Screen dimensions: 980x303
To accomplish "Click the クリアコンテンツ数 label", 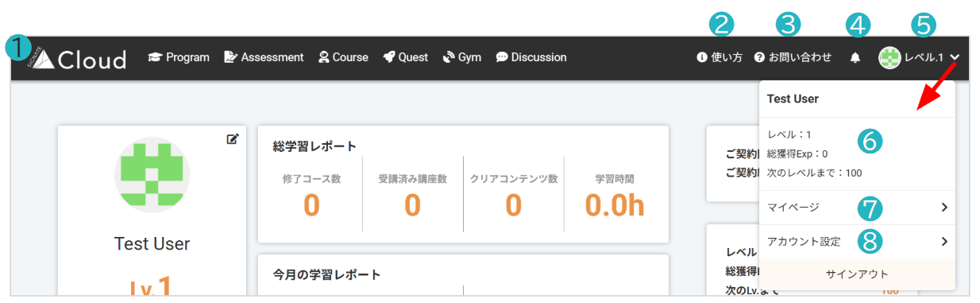I will point(514,179).
